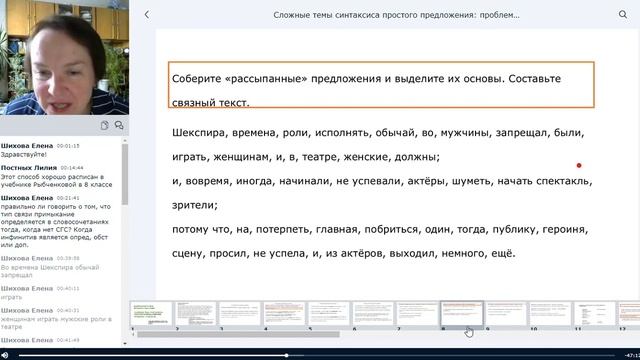Click slide line starting 'сцену, просил, не успела'

coord(344,253)
